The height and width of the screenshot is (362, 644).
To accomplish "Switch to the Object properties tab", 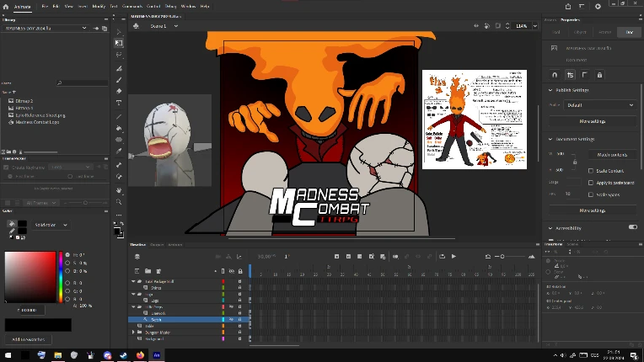I will pyautogui.click(x=580, y=32).
